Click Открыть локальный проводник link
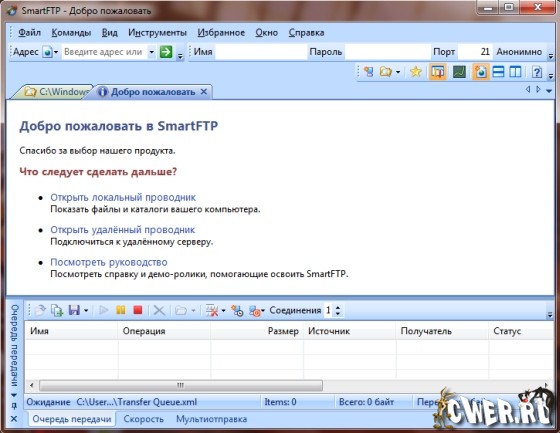560x433 pixels. [123, 197]
